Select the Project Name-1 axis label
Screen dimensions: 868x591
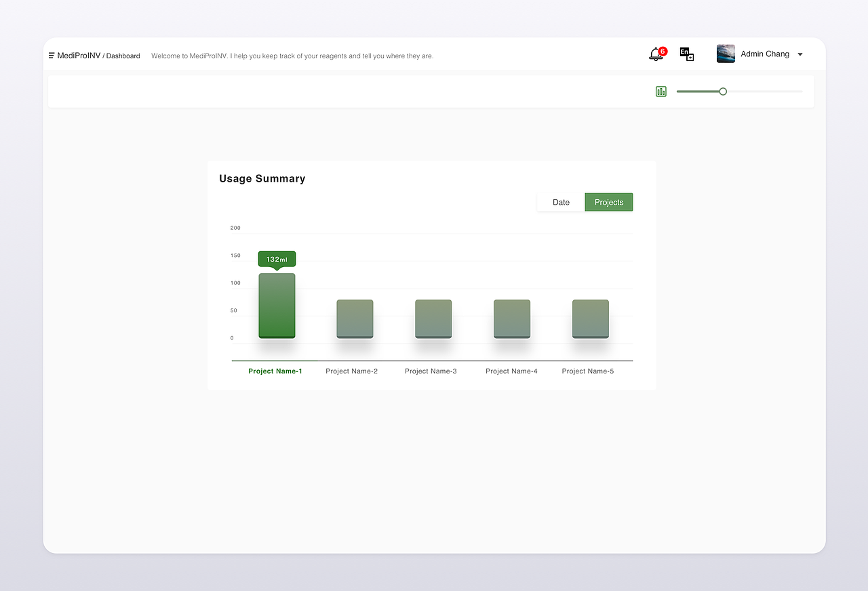[x=275, y=371]
